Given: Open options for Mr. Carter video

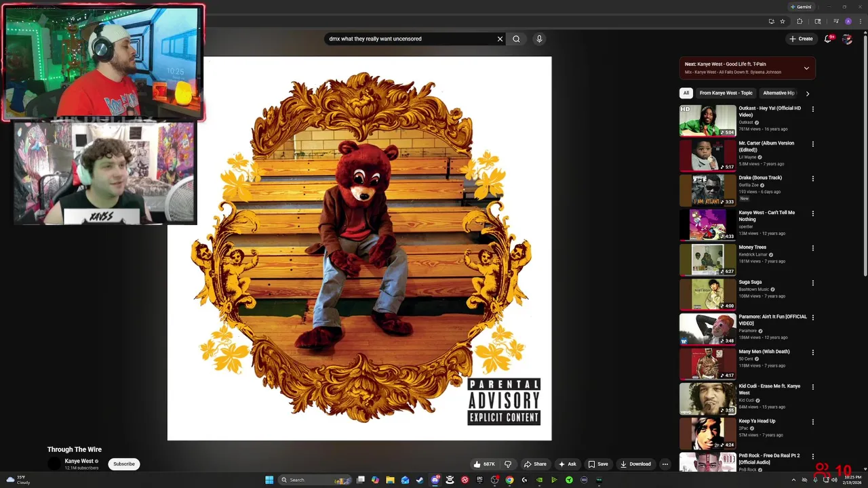Looking at the screenshot, I should click(x=812, y=144).
